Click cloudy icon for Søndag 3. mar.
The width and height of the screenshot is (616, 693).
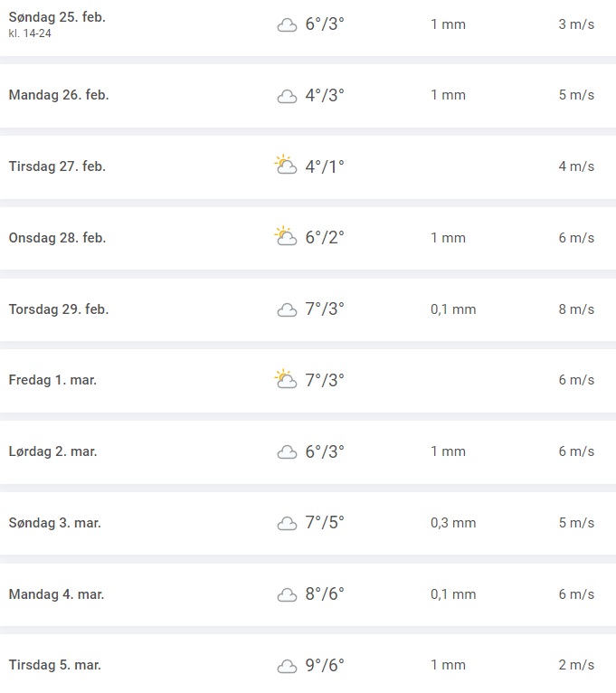click(x=287, y=524)
